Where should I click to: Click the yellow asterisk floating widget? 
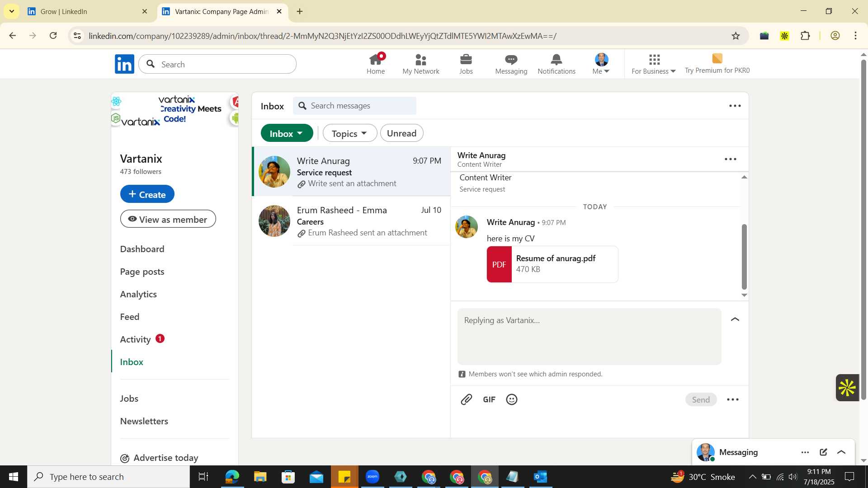pyautogui.click(x=847, y=387)
